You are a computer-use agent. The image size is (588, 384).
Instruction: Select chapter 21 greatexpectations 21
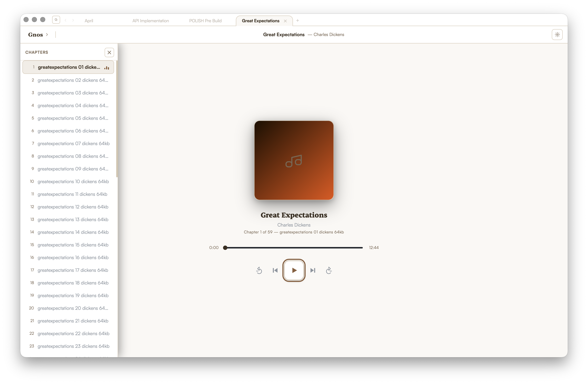68,321
